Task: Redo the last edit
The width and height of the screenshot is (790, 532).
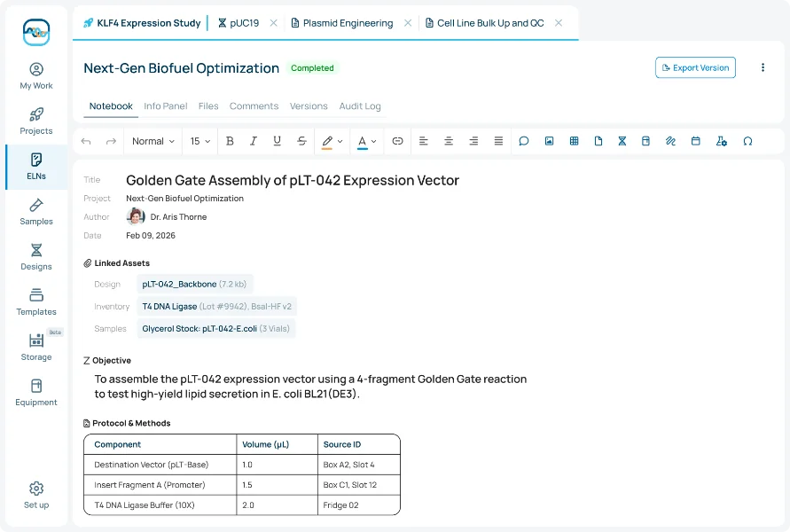Action: [111, 142]
